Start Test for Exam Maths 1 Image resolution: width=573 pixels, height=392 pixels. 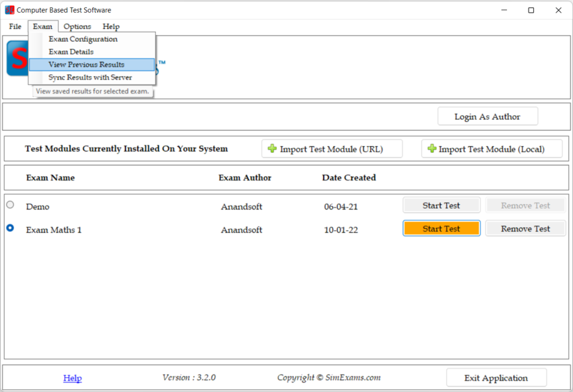[441, 229]
